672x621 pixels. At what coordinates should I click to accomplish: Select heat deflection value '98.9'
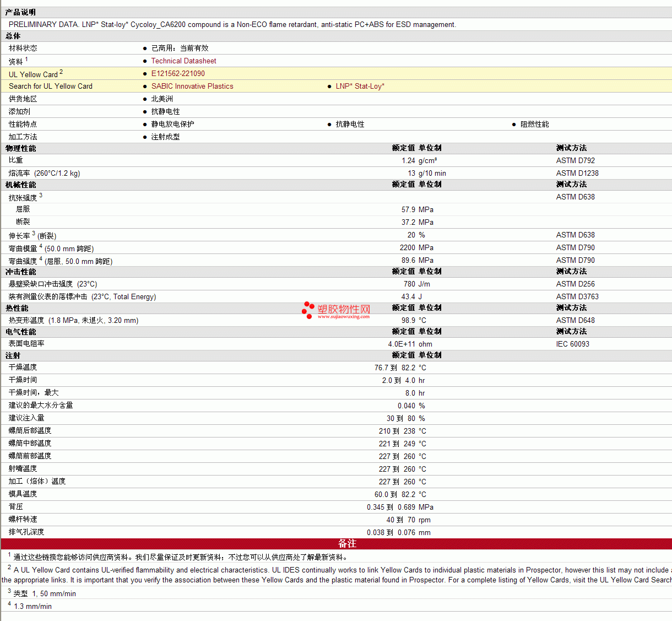(x=408, y=320)
